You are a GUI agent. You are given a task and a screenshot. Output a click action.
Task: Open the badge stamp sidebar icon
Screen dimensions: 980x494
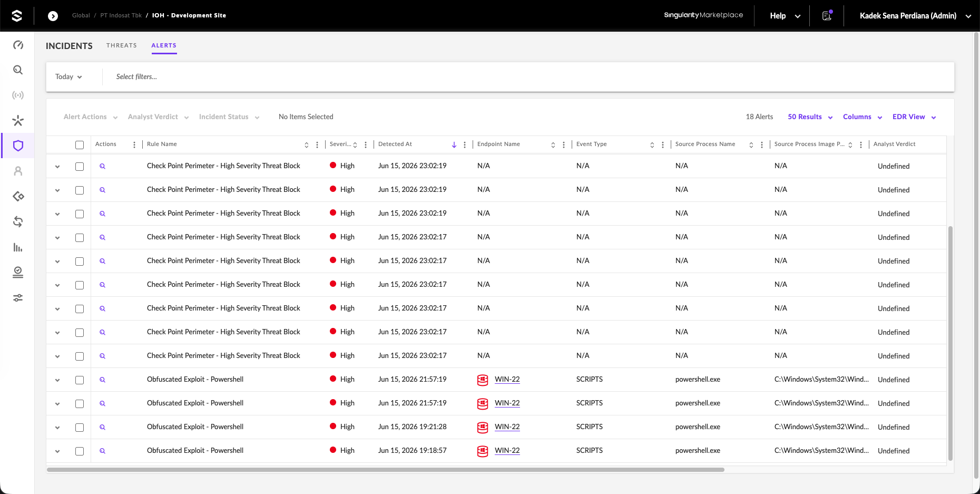pyautogui.click(x=18, y=273)
